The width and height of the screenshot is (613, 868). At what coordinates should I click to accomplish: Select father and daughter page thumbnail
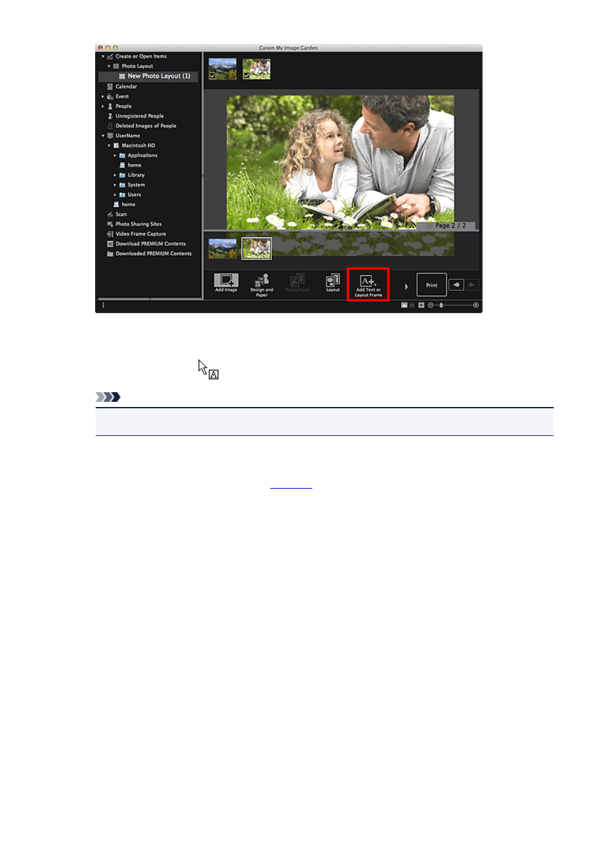click(x=256, y=248)
